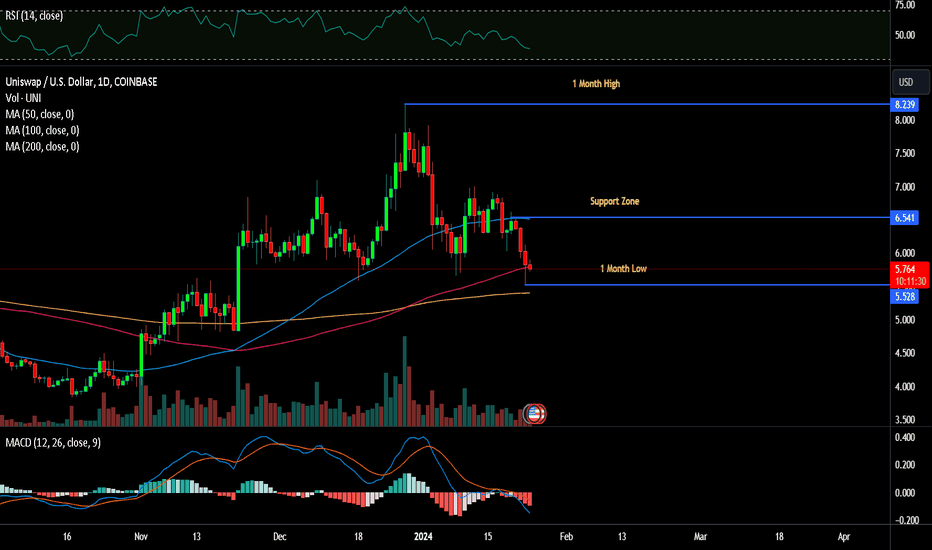Click the '1 Month Low' annotation text
This screenshot has width=932, height=550.
(x=623, y=269)
